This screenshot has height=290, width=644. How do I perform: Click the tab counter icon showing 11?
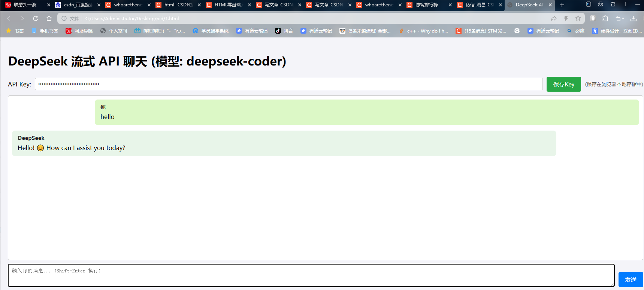[x=589, y=4]
